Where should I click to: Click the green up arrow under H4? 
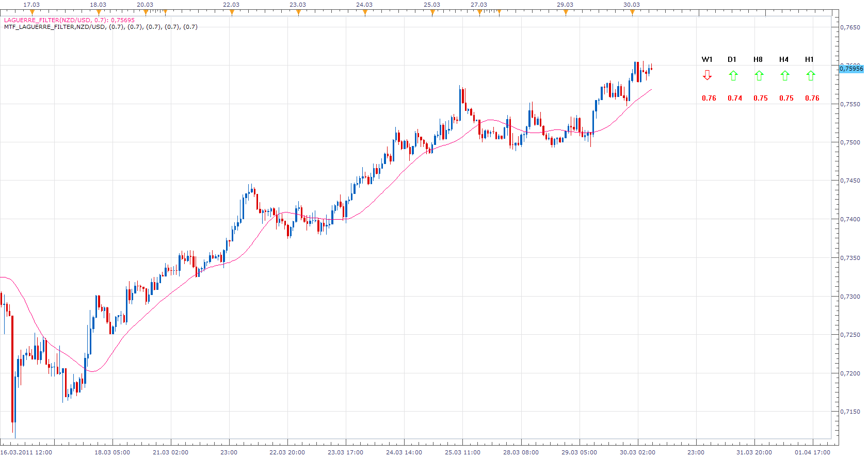tap(784, 75)
